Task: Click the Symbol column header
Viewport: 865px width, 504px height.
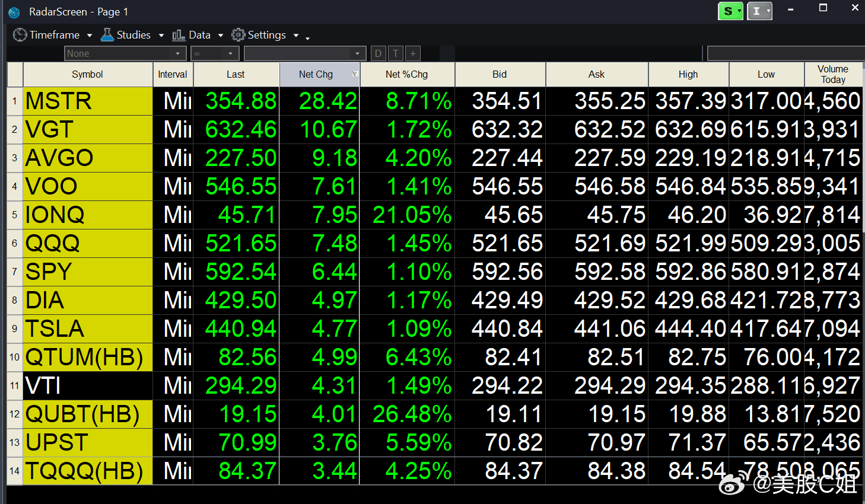Action: tap(87, 74)
